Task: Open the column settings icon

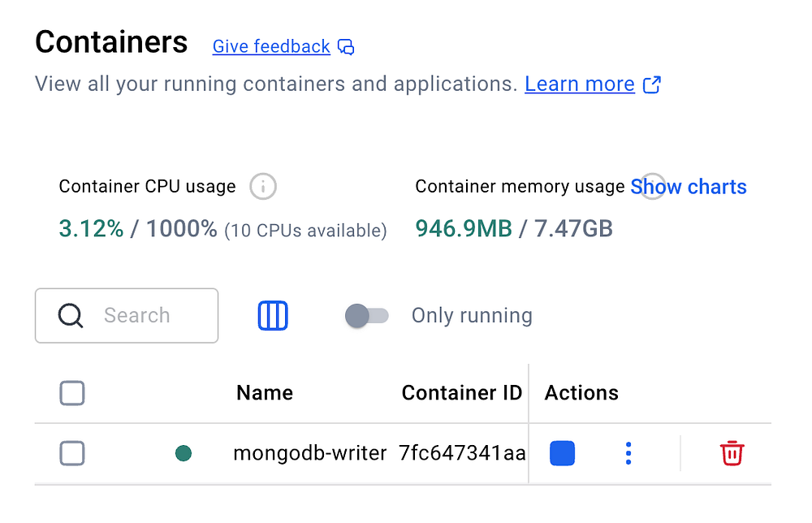Action: [273, 316]
